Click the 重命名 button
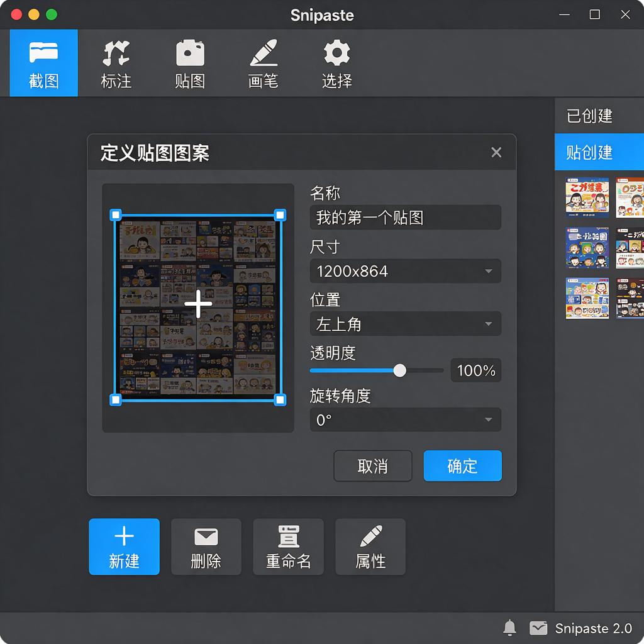The width and height of the screenshot is (644, 644). 288,547
